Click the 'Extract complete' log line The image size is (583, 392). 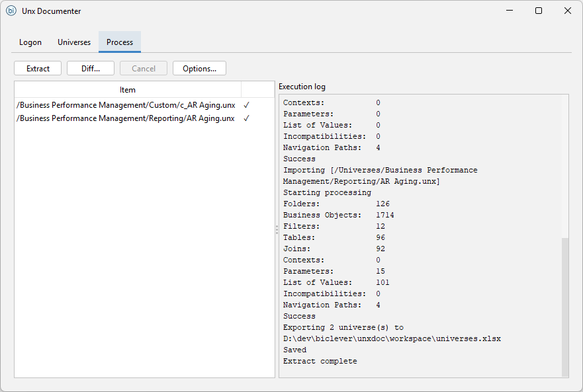tap(320, 361)
